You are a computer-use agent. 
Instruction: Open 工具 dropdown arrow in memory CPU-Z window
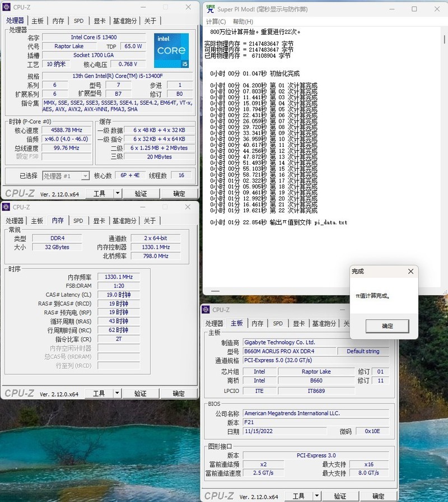(117, 393)
